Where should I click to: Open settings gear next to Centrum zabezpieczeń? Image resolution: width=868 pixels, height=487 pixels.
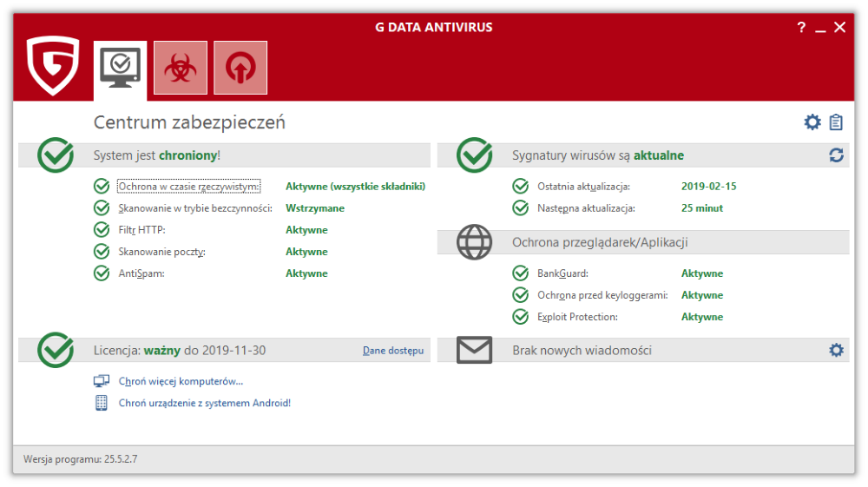[812, 122]
